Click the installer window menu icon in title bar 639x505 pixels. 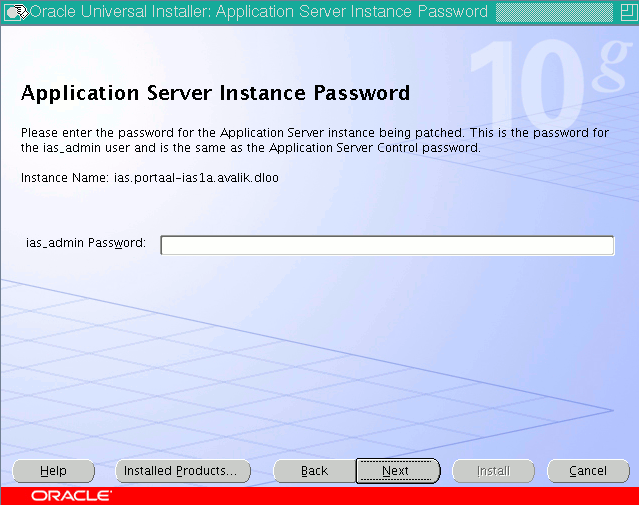(x=15, y=12)
